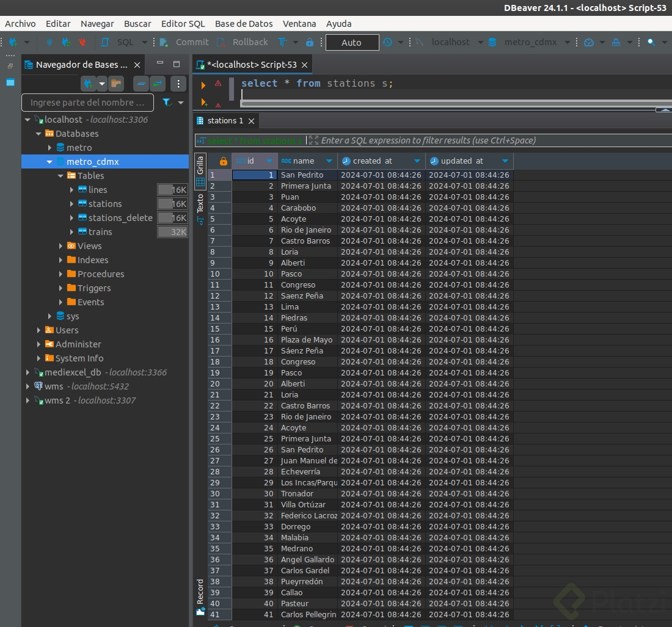Open the name column filter dropdown

tap(329, 161)
